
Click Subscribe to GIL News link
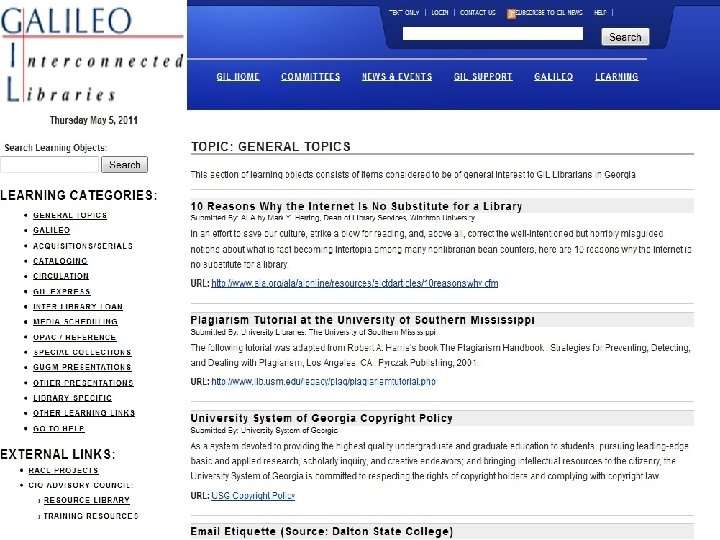[x=549, y=12]
